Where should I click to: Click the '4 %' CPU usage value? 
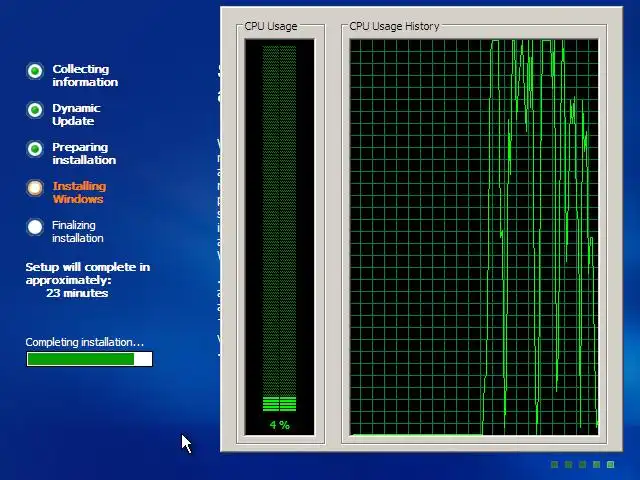pyautogui.click(x=280, y=425)
